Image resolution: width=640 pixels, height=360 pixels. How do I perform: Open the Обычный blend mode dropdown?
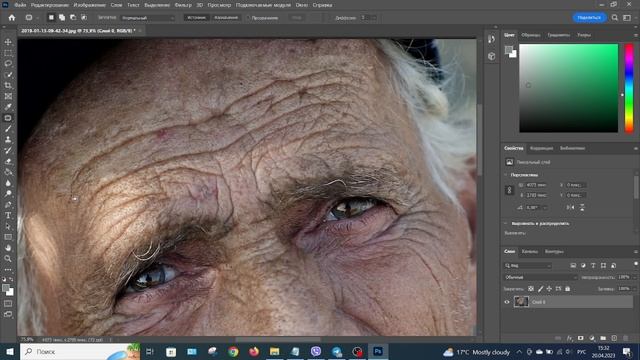click(x=541, y=277)
